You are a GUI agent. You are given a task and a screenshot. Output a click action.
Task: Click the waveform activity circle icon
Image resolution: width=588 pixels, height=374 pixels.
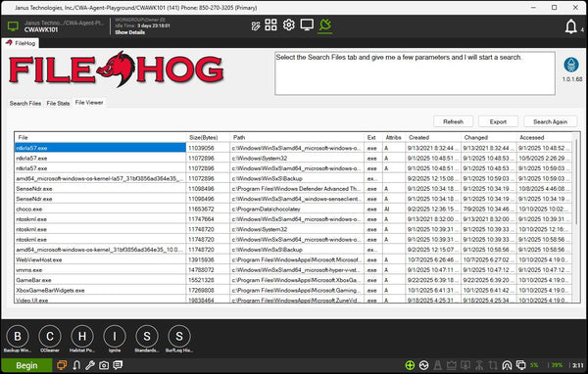tap(423, 365)
